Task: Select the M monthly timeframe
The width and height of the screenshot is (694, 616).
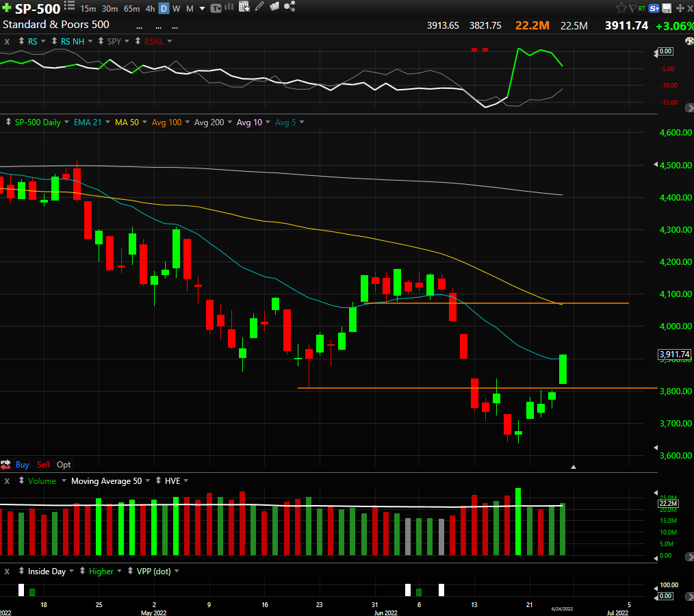Action: tap(190, 8)
